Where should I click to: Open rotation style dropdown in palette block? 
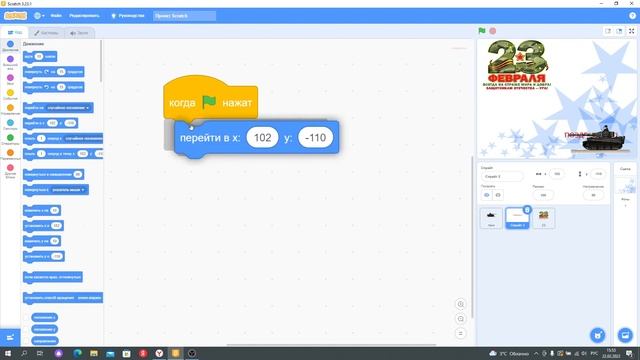89,298
